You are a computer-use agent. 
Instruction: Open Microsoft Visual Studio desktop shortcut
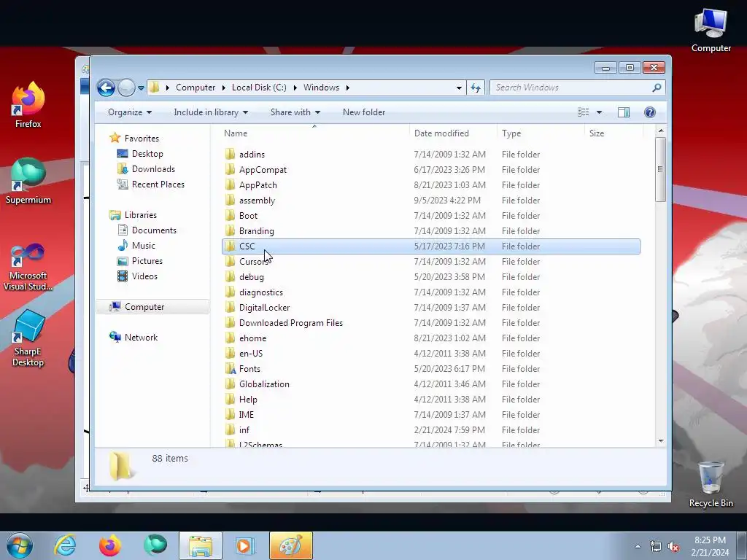(28, 267)
